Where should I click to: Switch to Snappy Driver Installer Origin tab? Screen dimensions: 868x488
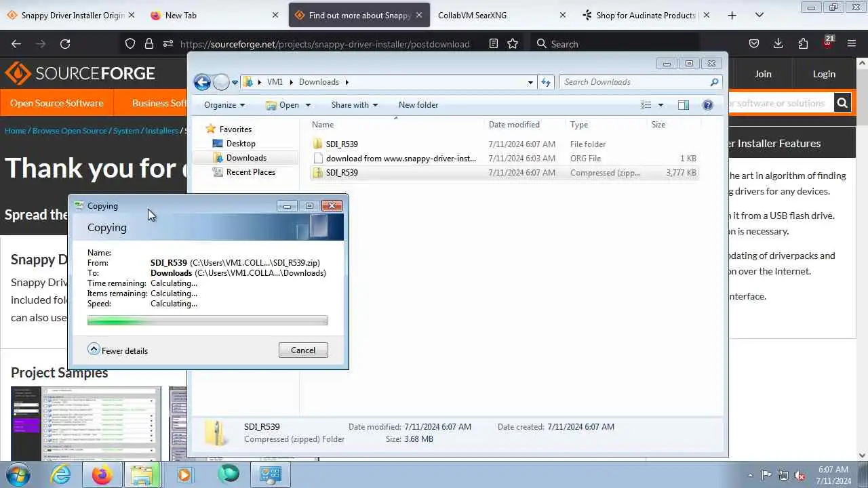click(x=71, y=15)
